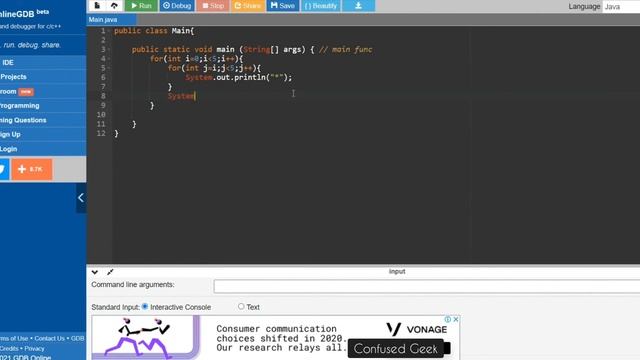
Task: Fold the inner for loop at line 5
Action: point(109,68)
